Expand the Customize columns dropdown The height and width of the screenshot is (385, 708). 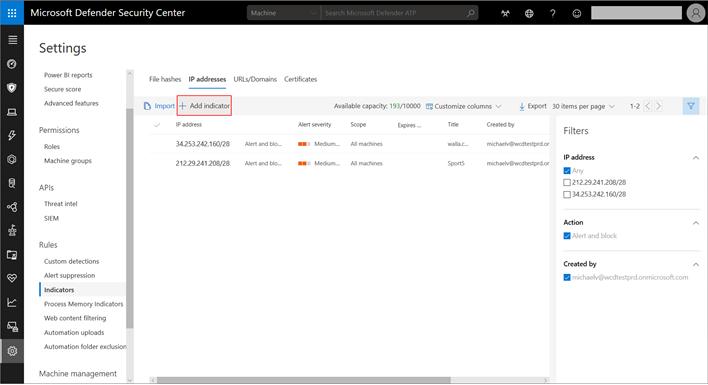[x=464, y=106]
